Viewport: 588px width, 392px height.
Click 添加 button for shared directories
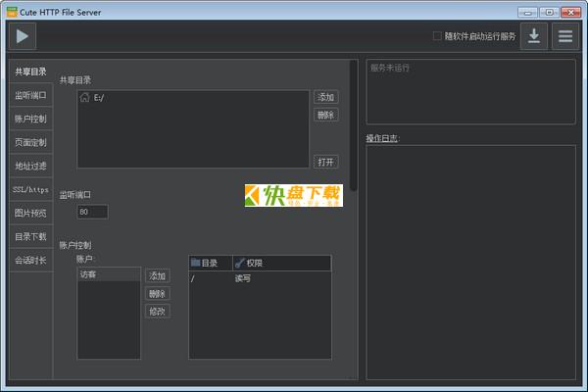[326, 97]
